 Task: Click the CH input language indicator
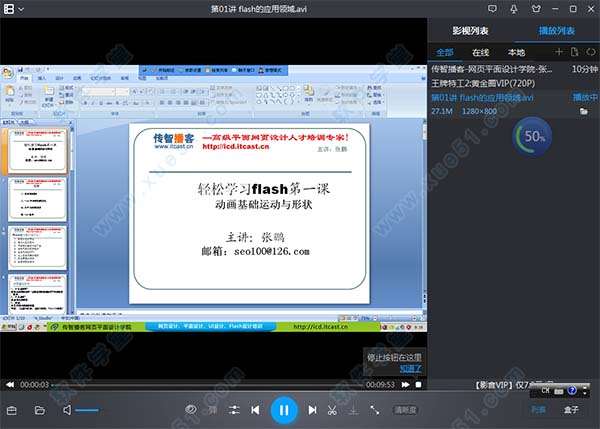545,390
